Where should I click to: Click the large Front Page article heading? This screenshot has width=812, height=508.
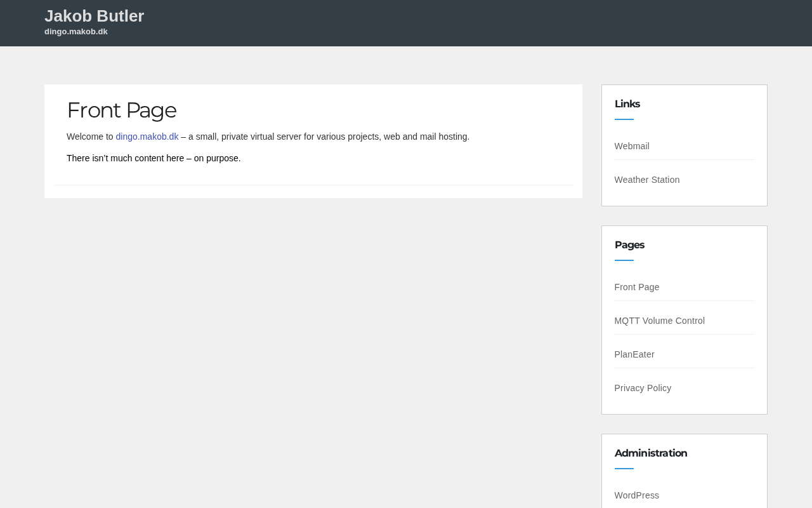click(121, 110)
